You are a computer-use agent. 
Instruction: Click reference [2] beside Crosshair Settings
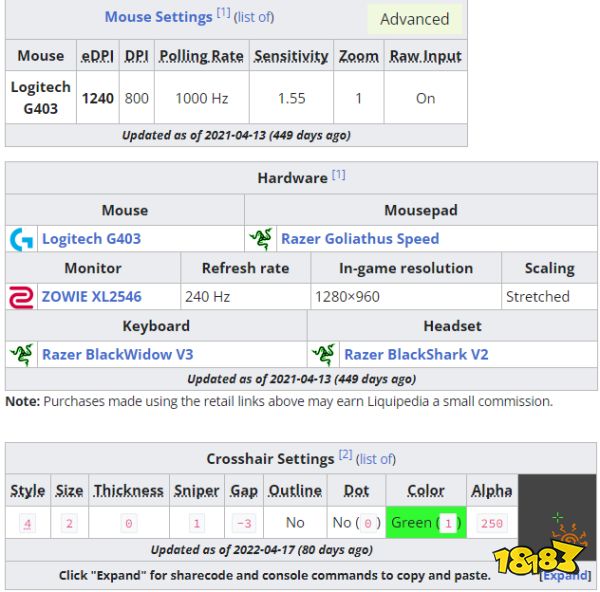click(x=345, y=455)
